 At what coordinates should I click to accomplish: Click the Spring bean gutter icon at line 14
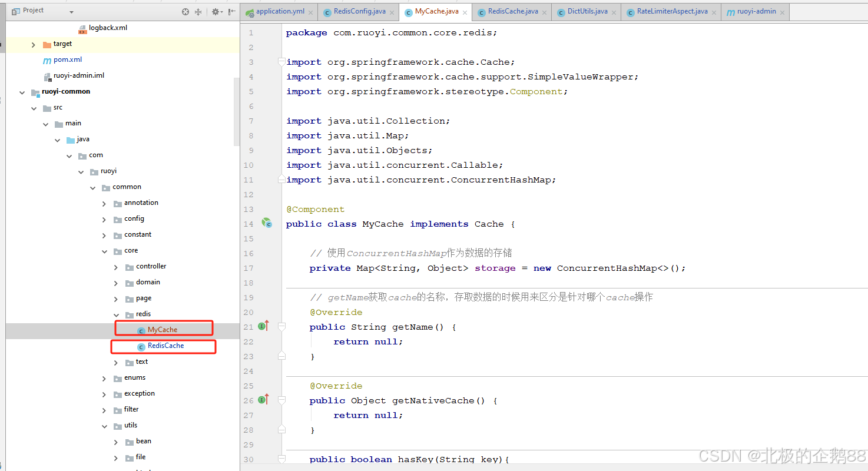coord(267,223)
